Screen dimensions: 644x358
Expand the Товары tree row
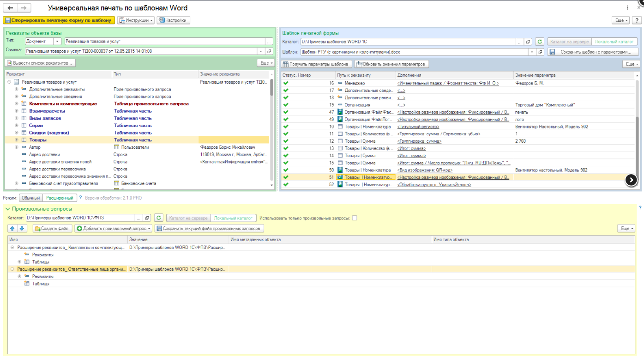[x=17, y=140]
